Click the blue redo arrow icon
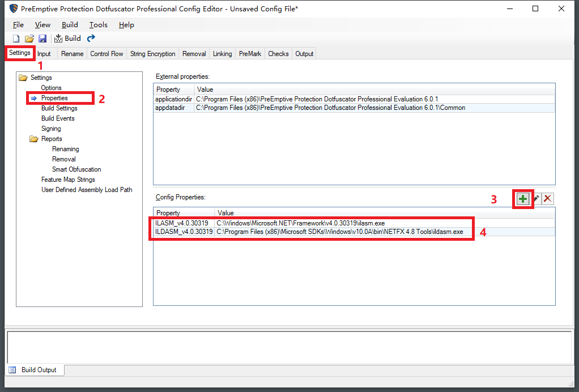 tap(91, 38)
